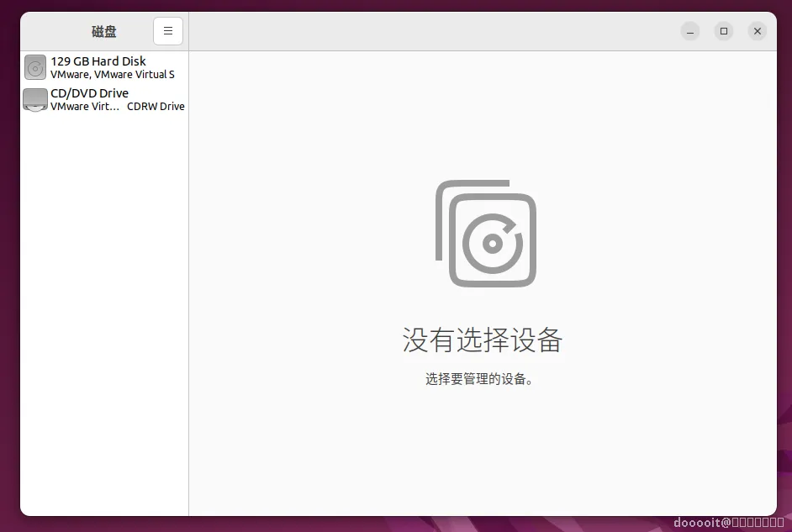Click the "CDRW Drive" label in the sidebar

(156, 107)
